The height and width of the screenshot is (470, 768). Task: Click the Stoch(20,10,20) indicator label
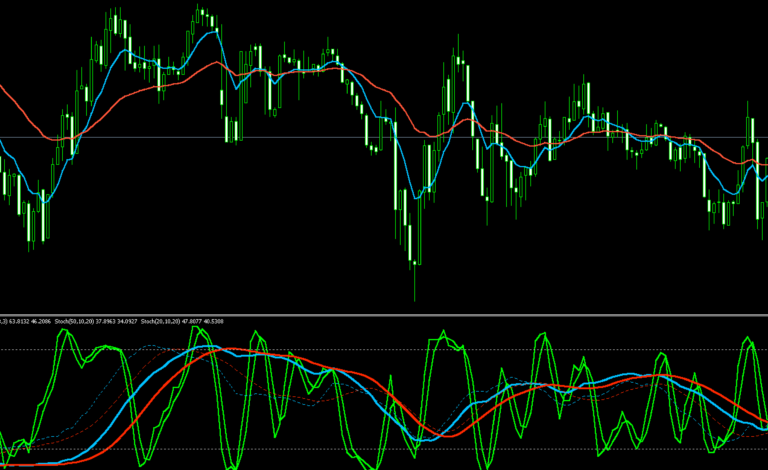(160, 322)
